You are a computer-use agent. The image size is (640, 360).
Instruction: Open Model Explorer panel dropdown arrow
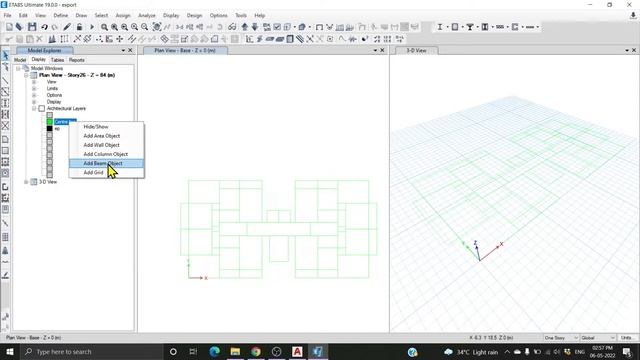point(123,50)
